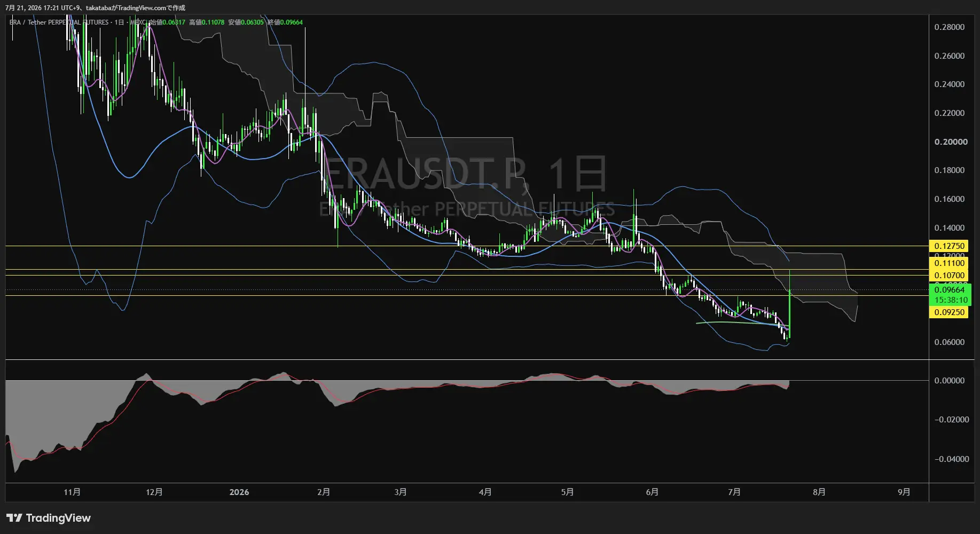Click the 5月 time axis label

pyautogui.click(x=567, y=492)
